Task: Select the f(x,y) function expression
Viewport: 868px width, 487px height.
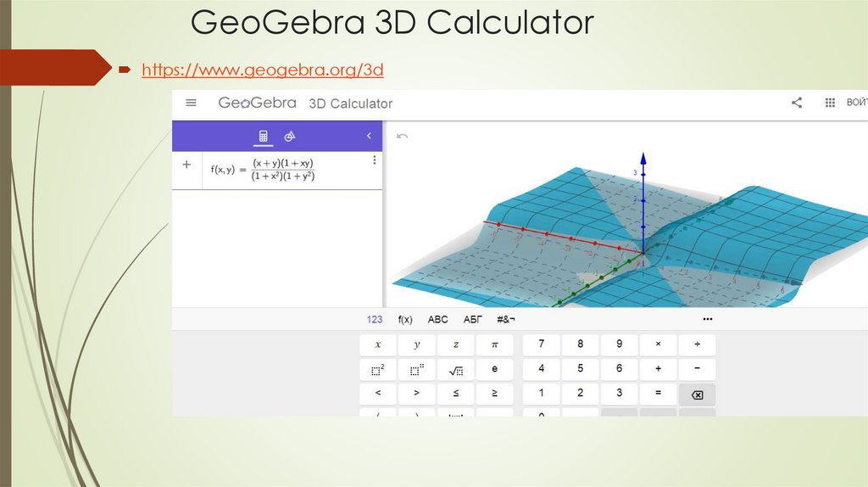Action: tap(263, 170)
